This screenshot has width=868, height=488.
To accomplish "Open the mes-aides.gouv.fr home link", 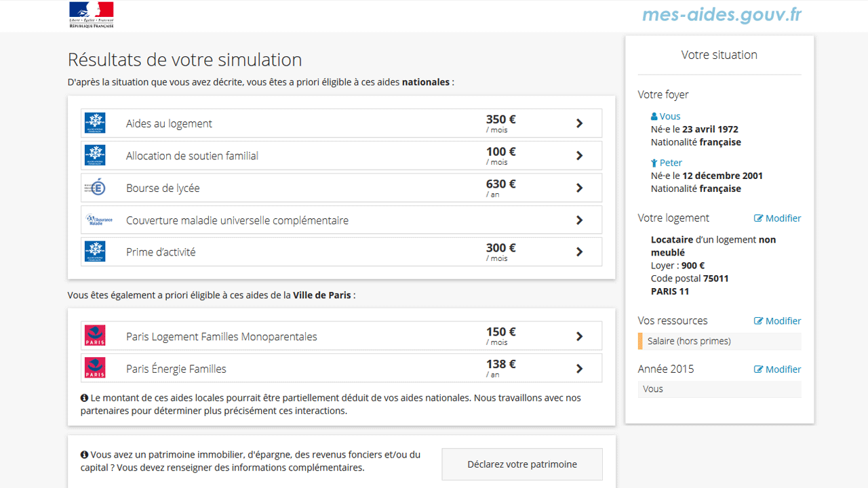I will coord(722,15).
